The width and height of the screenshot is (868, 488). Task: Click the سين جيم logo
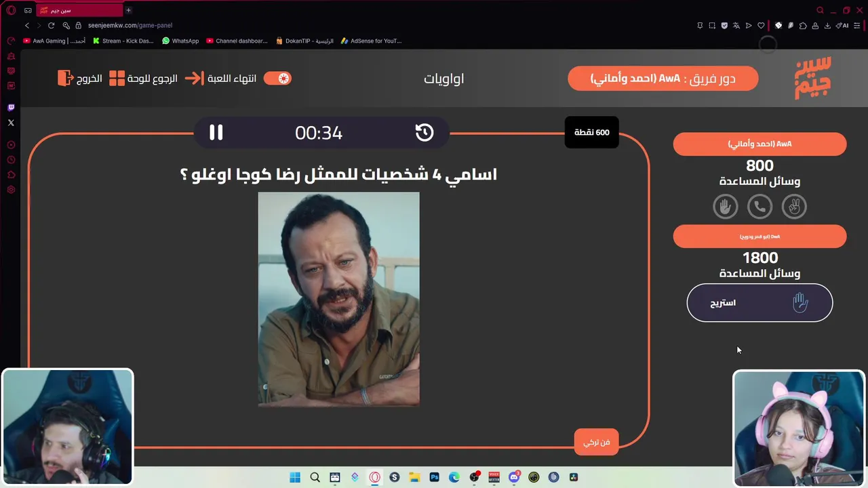click(813, 79)
